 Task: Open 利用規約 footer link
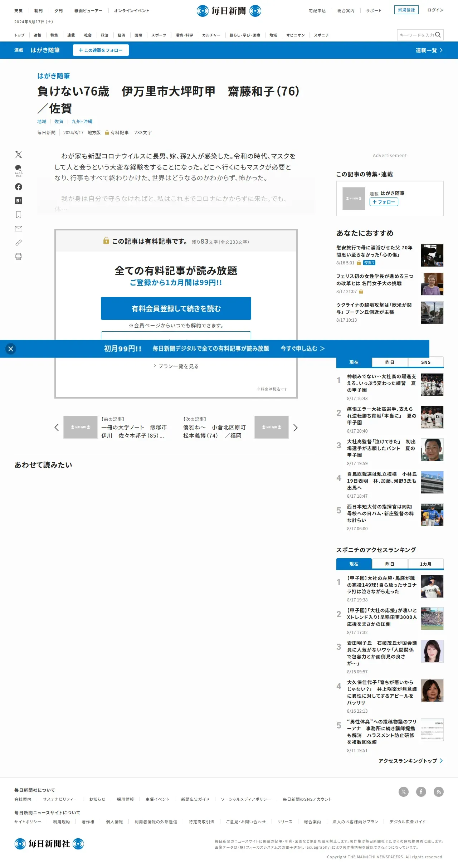tap(62, 822)
